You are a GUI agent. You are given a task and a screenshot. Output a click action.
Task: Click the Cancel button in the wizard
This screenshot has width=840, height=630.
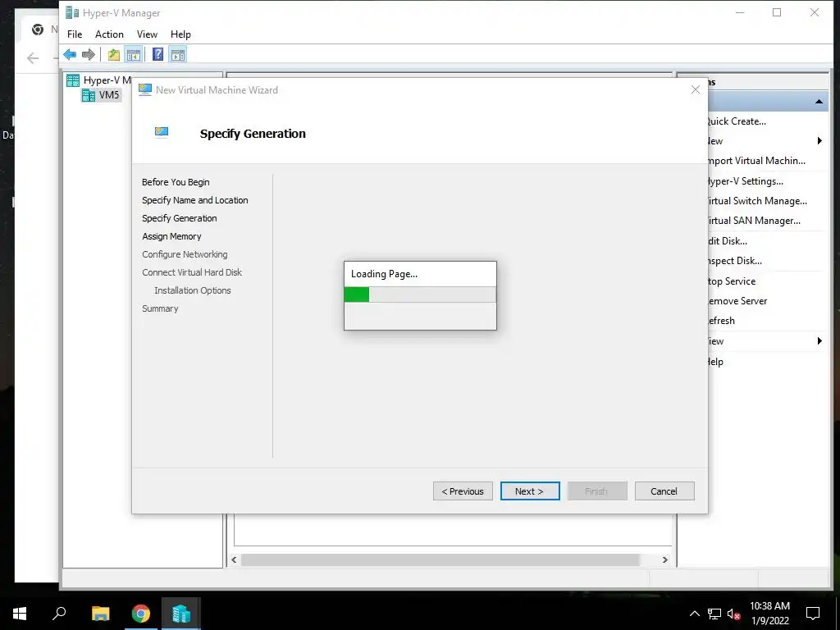click(664, 491)
